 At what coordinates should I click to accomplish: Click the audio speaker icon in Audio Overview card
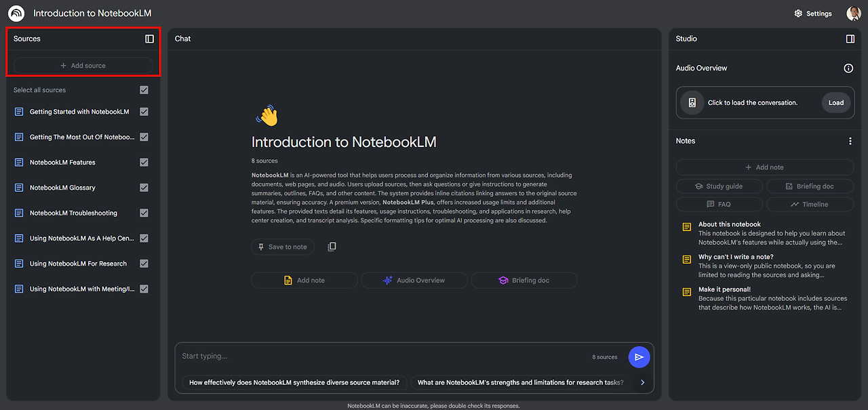692,103
